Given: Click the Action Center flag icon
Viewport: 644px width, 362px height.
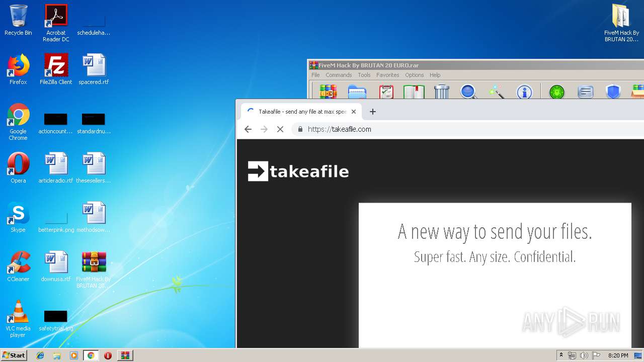Looking at the screenshot, I should point(596,355).
